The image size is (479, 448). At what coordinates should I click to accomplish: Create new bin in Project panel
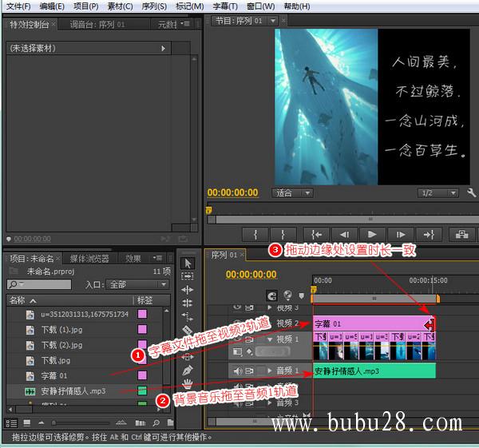point(170,423)
